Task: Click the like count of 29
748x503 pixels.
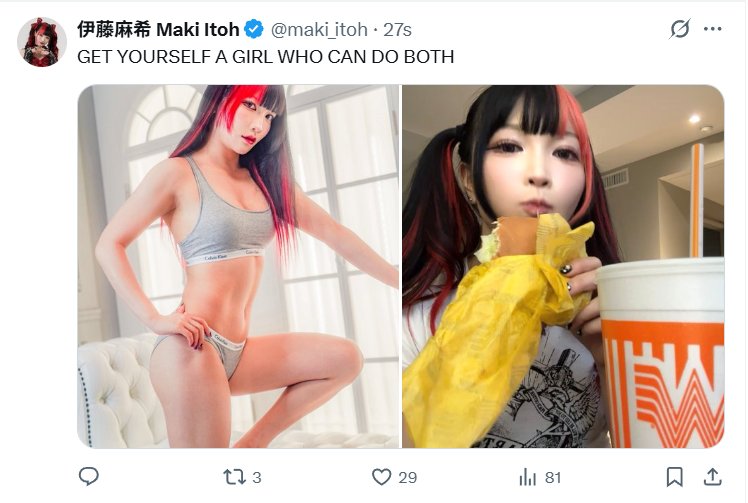Action: click(x=408, y=478)
